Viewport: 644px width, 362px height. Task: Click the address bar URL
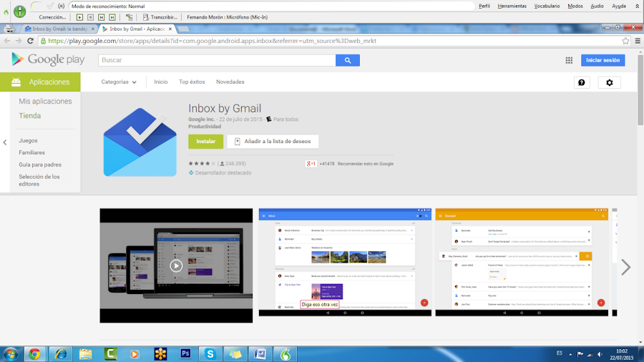click(x=212, y=41)
